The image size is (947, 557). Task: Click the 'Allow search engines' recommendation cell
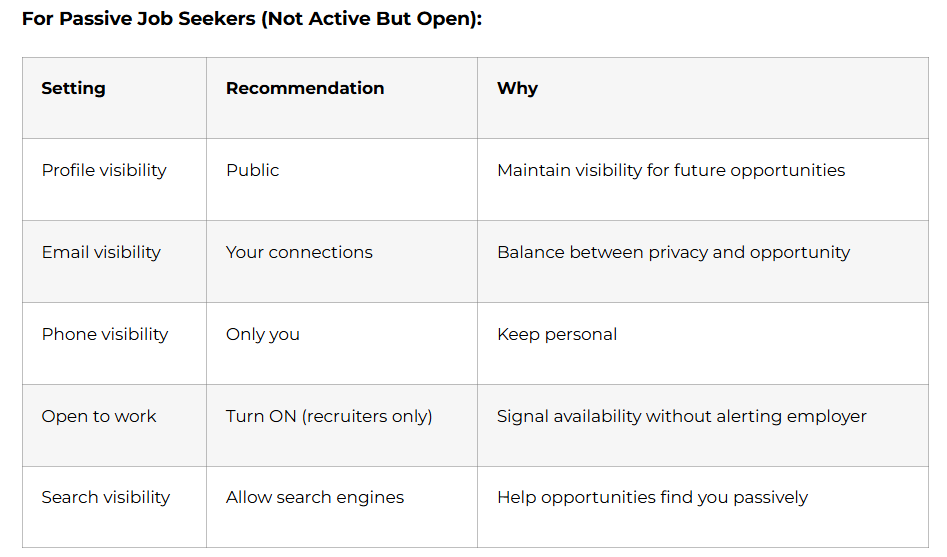315,497
